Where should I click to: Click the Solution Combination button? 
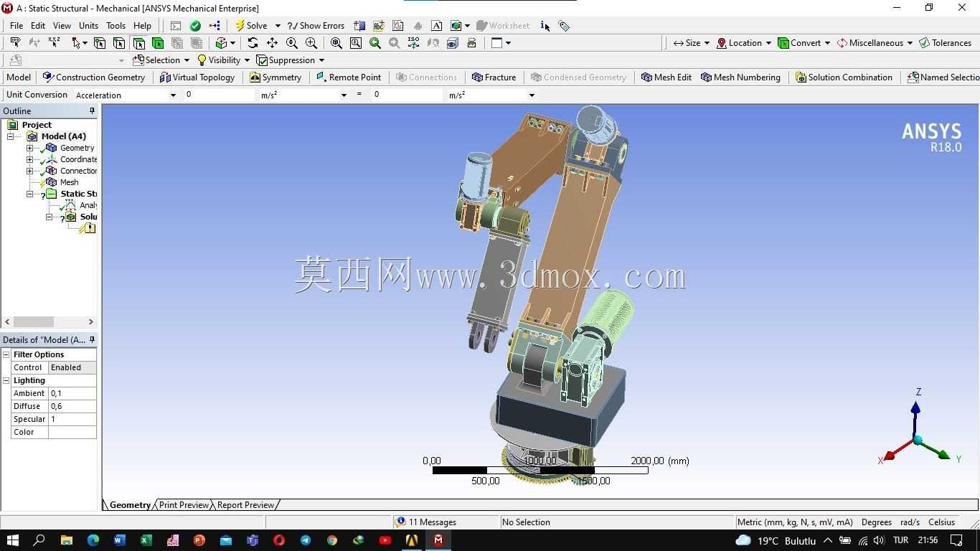tap(844, 77)
